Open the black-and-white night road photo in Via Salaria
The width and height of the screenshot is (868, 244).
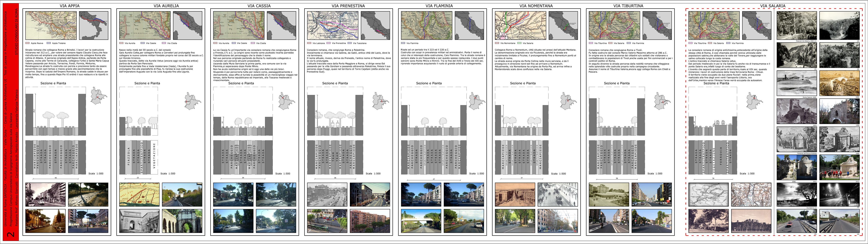839,194
